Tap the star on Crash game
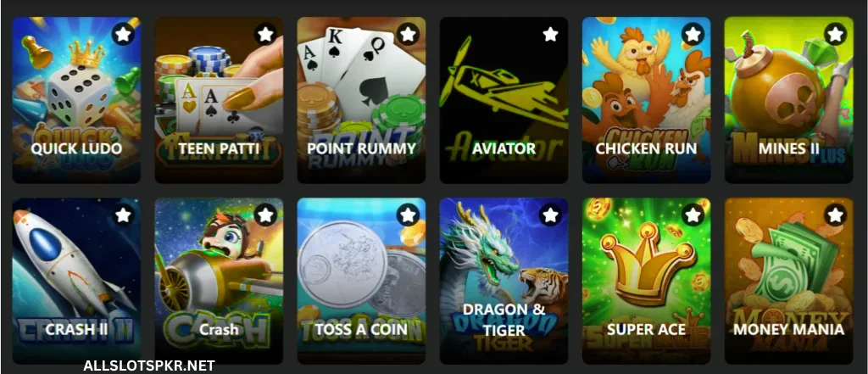 [265, 215]
